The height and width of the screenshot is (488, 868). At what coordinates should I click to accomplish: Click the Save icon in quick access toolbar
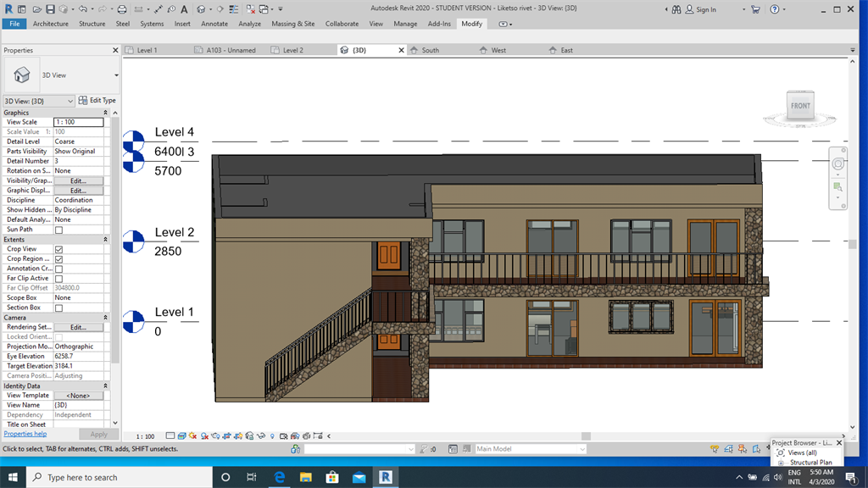(x=51, y=9)
